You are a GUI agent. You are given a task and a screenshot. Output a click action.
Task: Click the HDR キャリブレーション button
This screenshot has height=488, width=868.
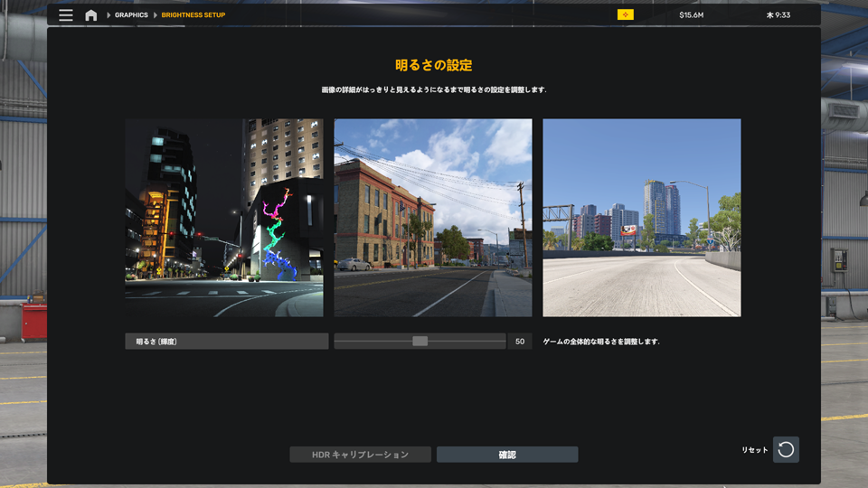[x=360, y=455]
